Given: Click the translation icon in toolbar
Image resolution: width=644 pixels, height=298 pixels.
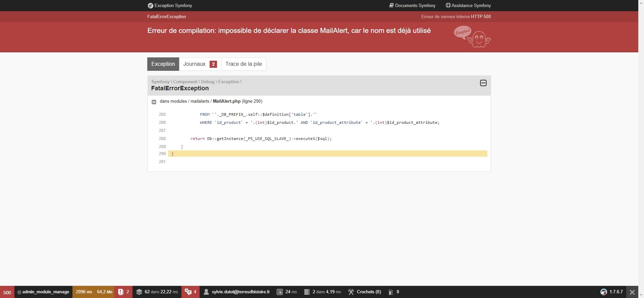Looking at the screenshot, I should [188, 292].
